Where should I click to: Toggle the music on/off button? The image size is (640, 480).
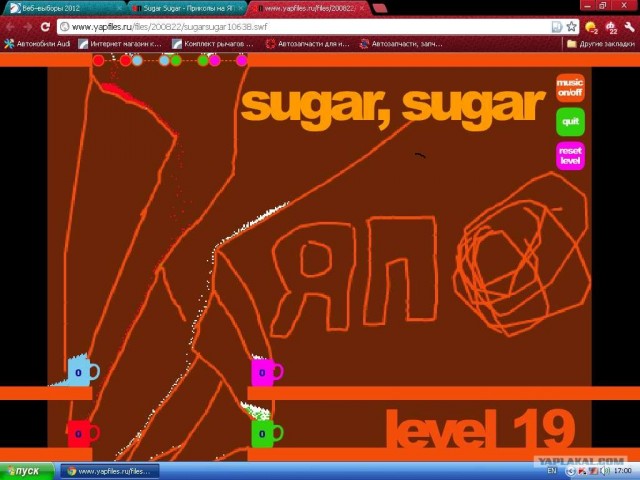pos(570,88)
